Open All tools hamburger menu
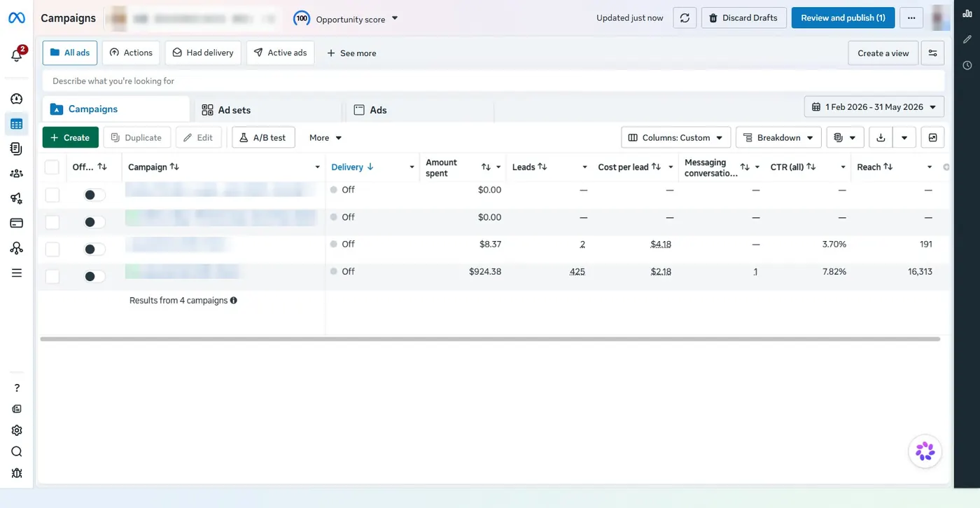The width and height of the screenshot is (980, 508). pyautogui.click(x=17, y=273)
